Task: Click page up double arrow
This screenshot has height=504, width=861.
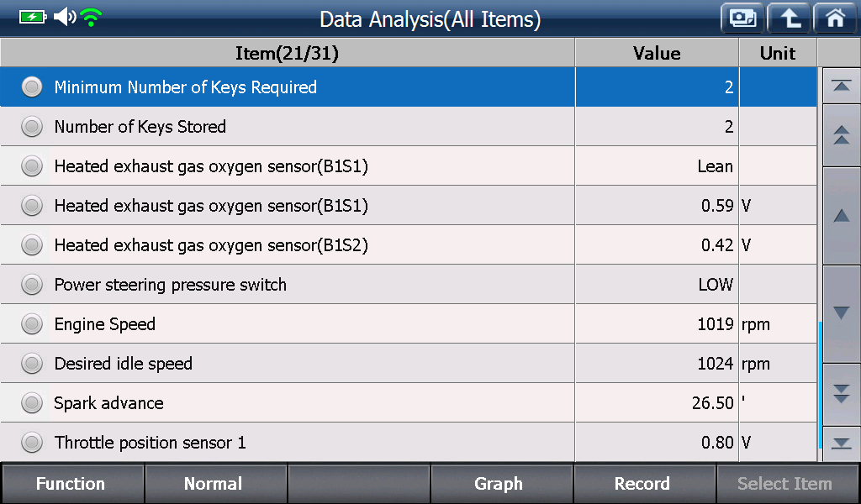Action: click(x=841, y=134)
